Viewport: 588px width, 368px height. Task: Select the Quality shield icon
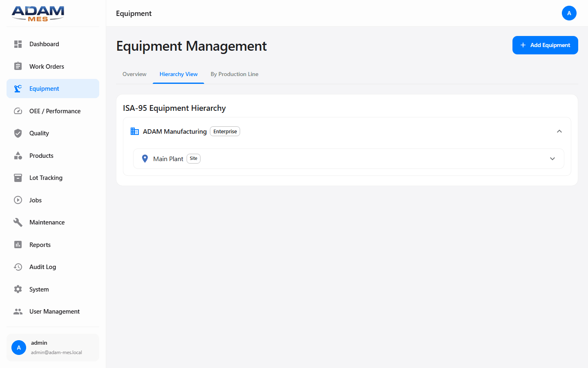point(18,133)
